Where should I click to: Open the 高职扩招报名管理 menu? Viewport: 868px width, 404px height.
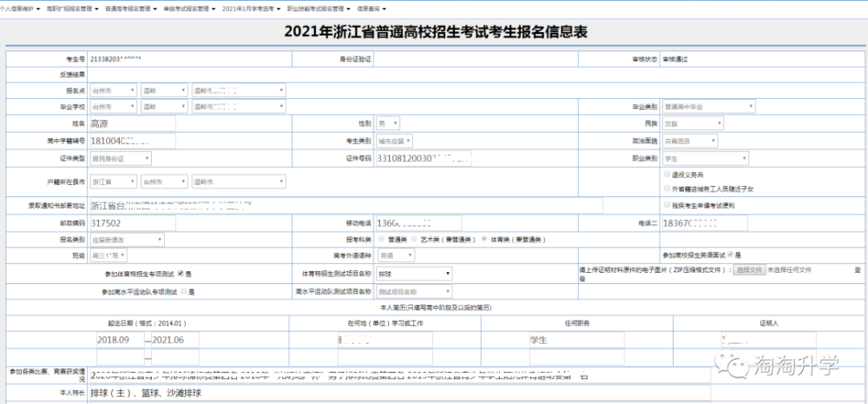coord(73,9)
